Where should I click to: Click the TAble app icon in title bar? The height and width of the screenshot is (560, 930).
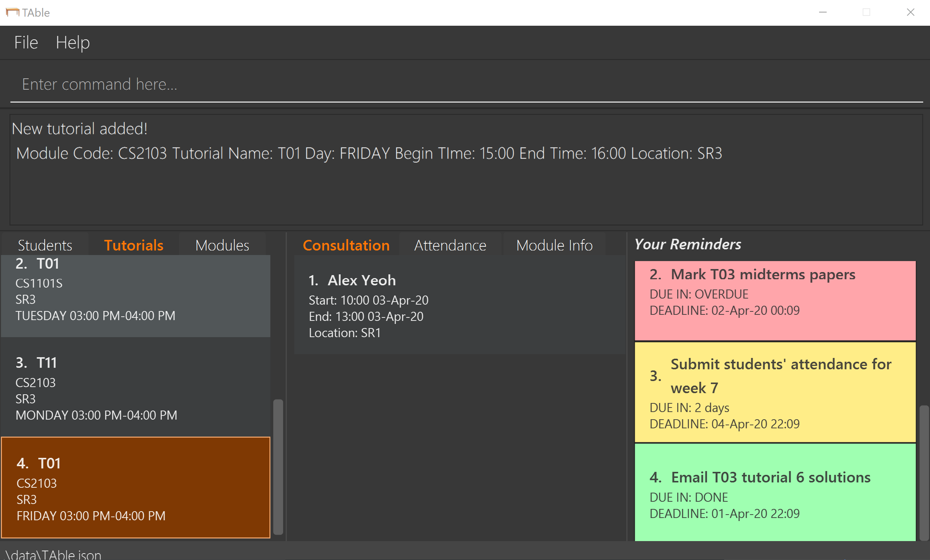pos(12,12)
